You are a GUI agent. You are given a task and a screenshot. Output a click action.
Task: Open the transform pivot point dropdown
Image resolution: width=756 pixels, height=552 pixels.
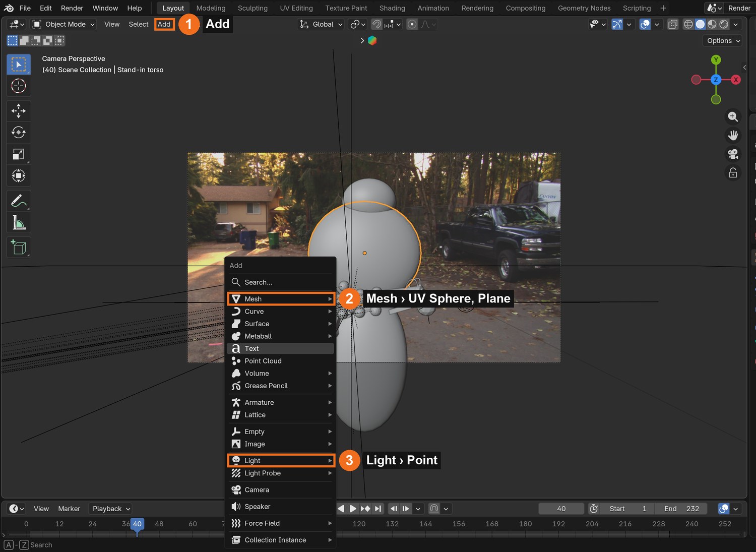[x=358, y=24]
